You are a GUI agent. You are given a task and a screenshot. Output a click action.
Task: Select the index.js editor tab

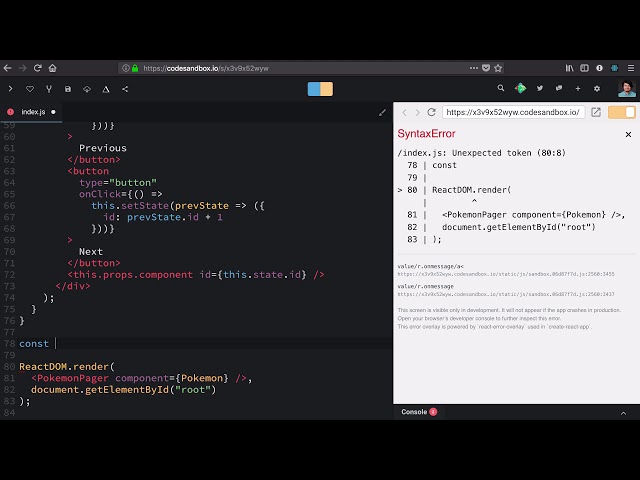coord(31,112)
